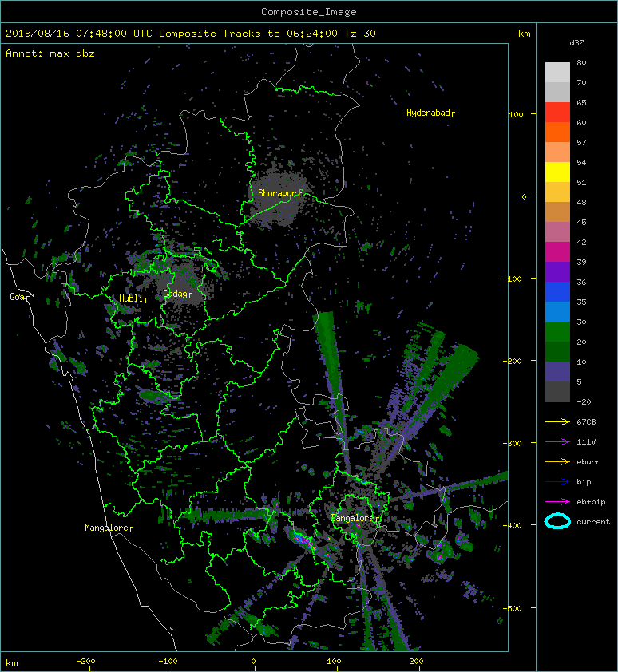Click the Goa label on the coast

[x=18, y=297]
